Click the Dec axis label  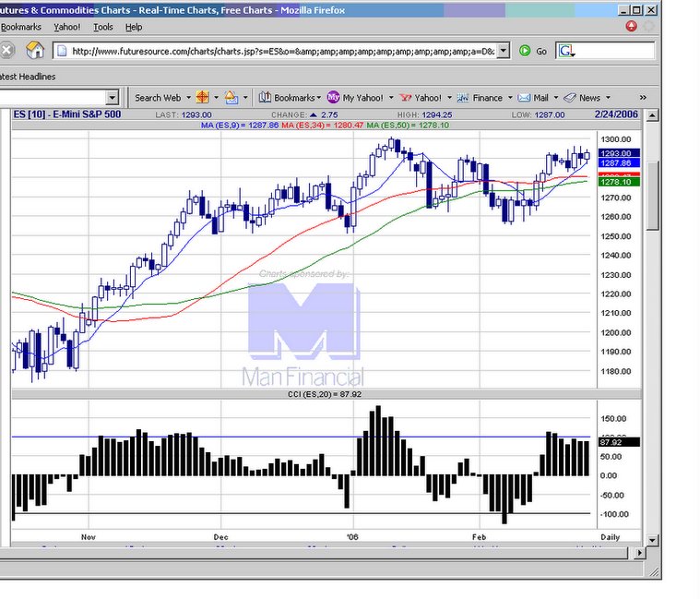(x=220, y=537)
